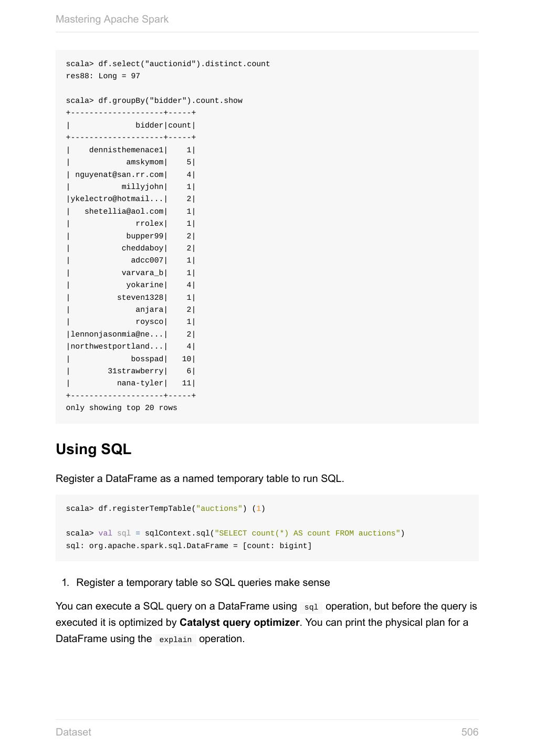Click the "Register a temporary table" list item
The height and width of the screenshot is (756, 535).
(203, 583)
